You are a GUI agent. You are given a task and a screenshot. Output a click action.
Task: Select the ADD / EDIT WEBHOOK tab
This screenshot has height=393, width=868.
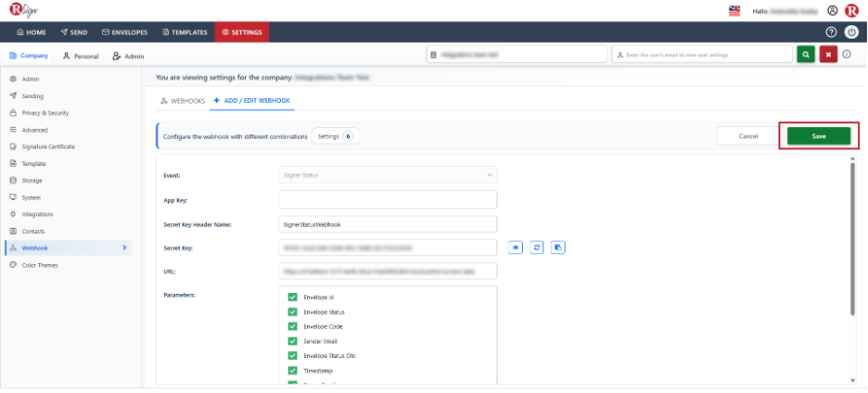[252, 101]
